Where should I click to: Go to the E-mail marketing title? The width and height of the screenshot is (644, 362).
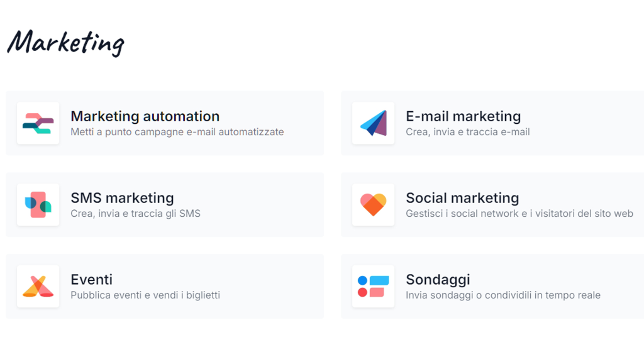(464, 116)
